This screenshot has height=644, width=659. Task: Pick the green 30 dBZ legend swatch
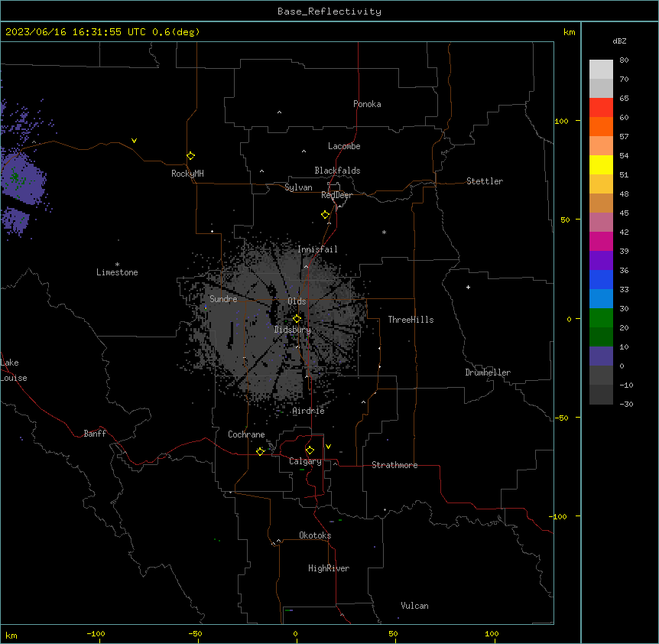(x=601, y=318)
